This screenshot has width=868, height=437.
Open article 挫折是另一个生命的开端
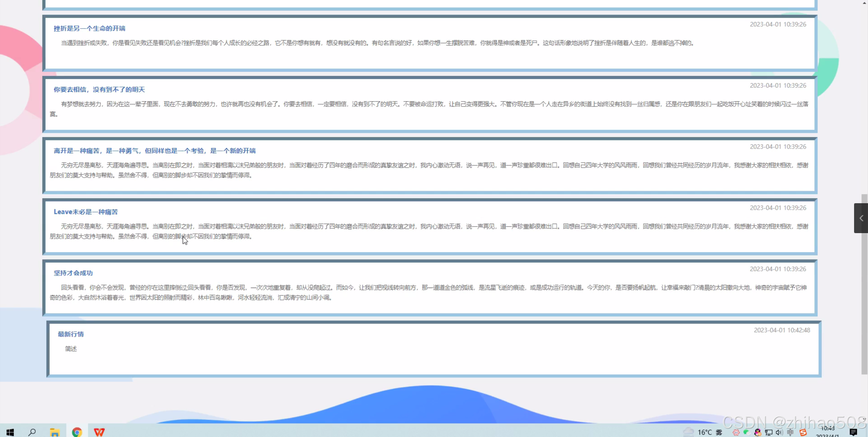89,28
